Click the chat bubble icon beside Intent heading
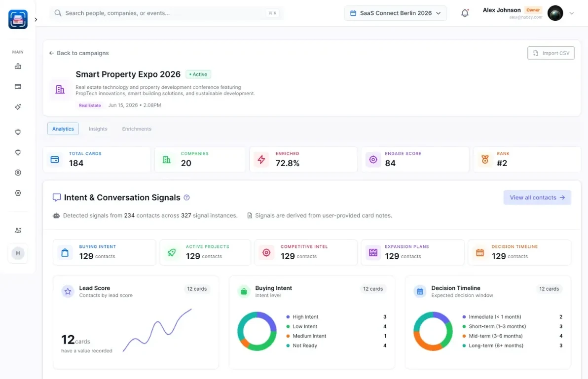The image size is (588, 379). (57, 198)
